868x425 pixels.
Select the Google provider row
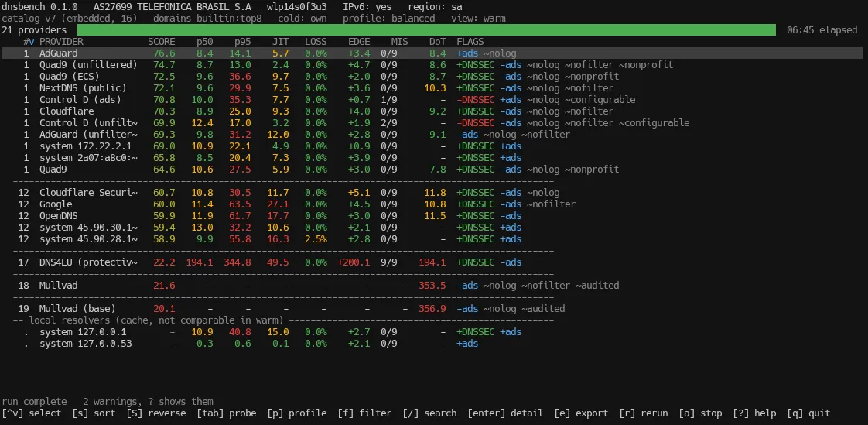[x=432, y=204]
